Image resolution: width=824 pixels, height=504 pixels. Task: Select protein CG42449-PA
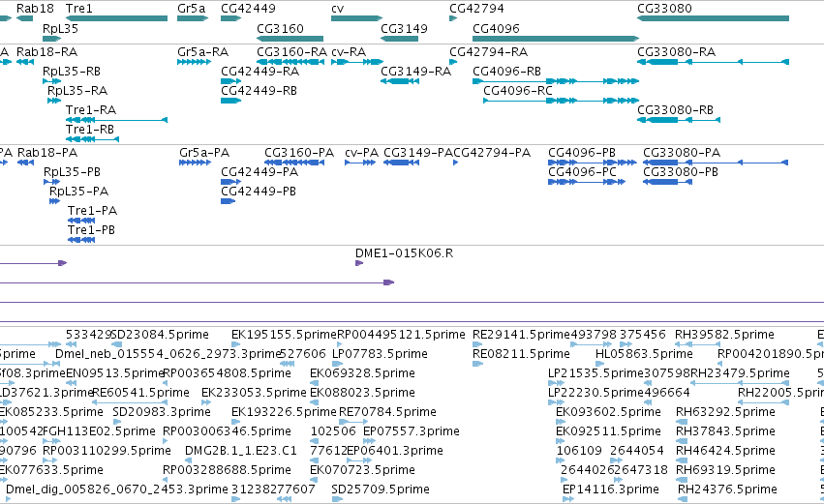click(x=230, y=182)
